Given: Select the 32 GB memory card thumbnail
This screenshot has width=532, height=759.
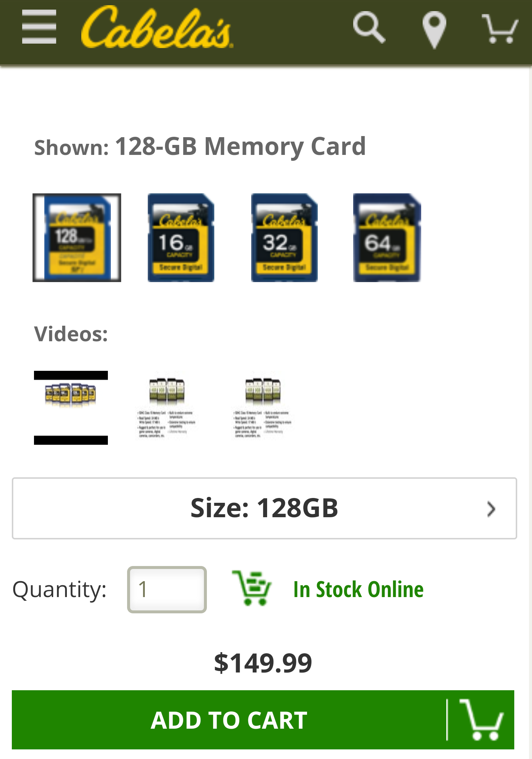Looking at the screenshot, I should coord(284,238).
